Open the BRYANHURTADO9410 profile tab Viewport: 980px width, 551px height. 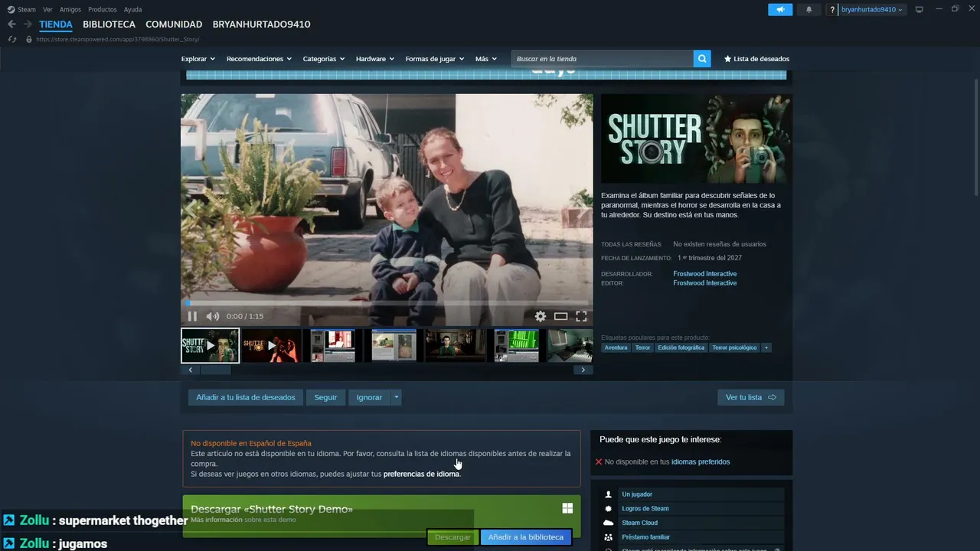(261, 24)
